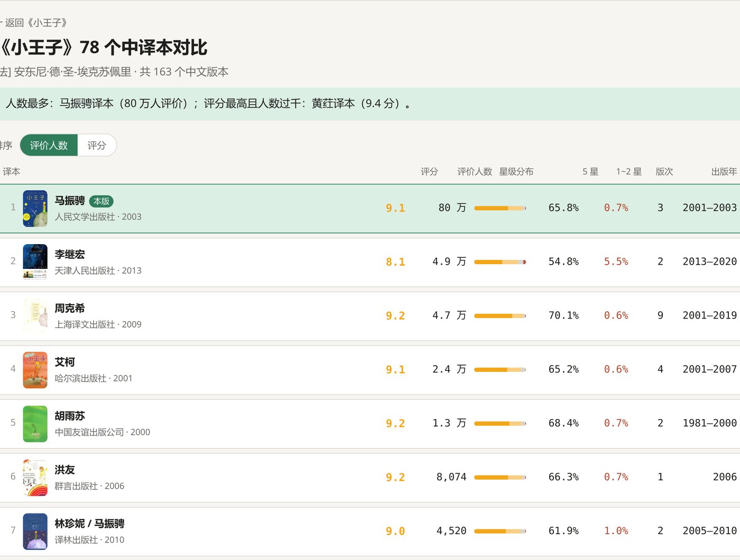View 周克希 edition cover image
The image size is (740, 560).
(35, 316)
